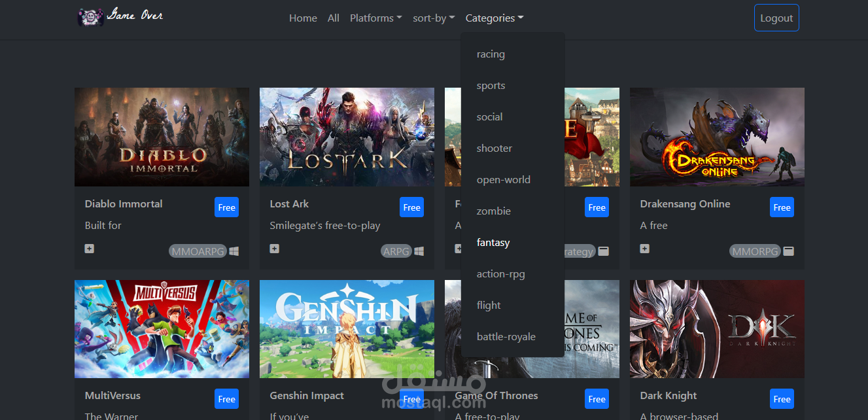Click plus icon on Lost Ark card
The image size is (868, 420).
point(275,249)
